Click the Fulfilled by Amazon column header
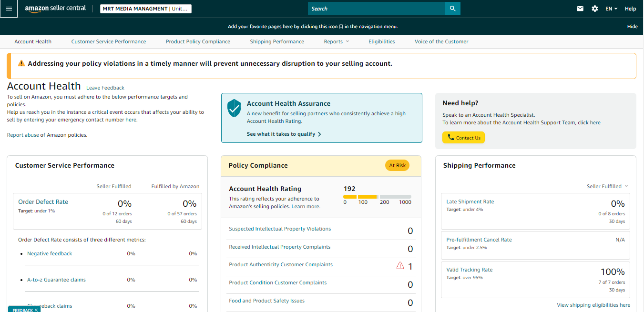This screenshot has height=312, width=644. [175, 186]
